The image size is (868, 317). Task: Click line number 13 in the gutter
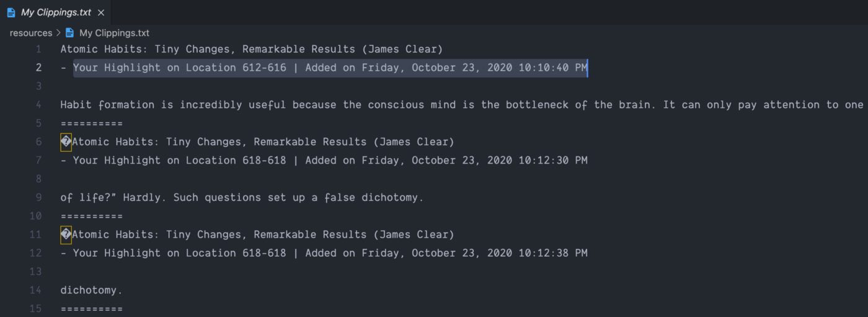pos(36,272)
